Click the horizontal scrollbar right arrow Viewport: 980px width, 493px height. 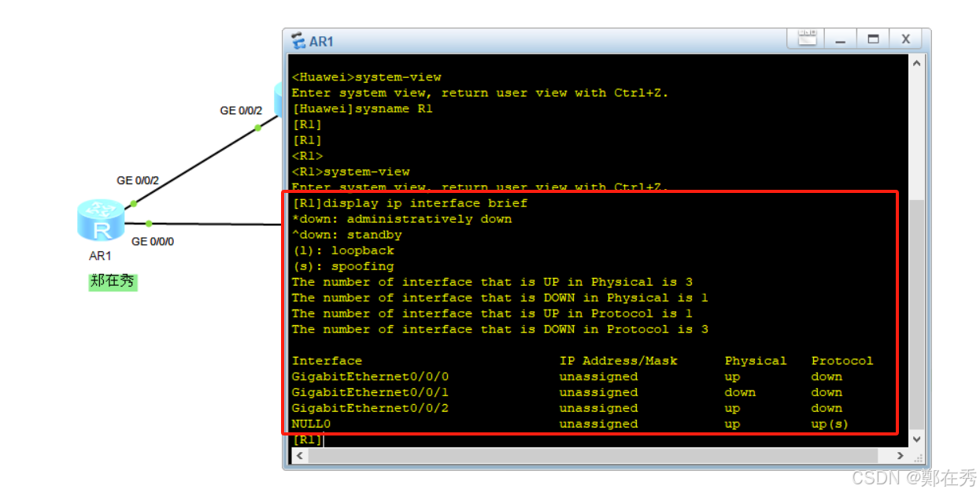(900, 456)
